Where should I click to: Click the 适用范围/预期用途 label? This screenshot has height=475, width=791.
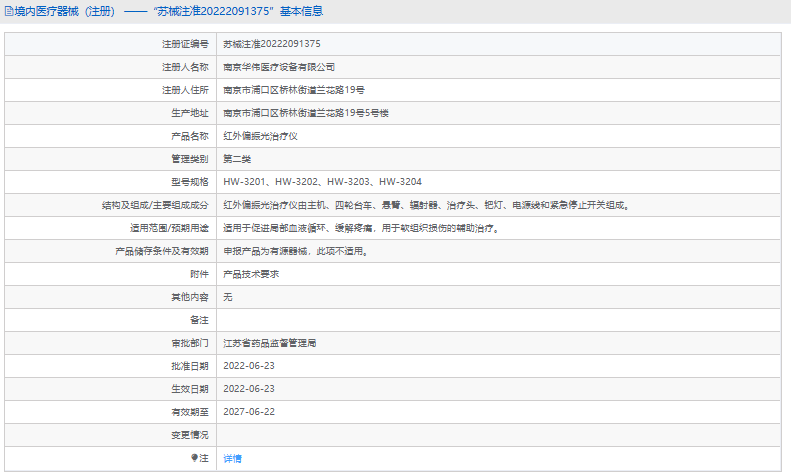pos(170,228)
